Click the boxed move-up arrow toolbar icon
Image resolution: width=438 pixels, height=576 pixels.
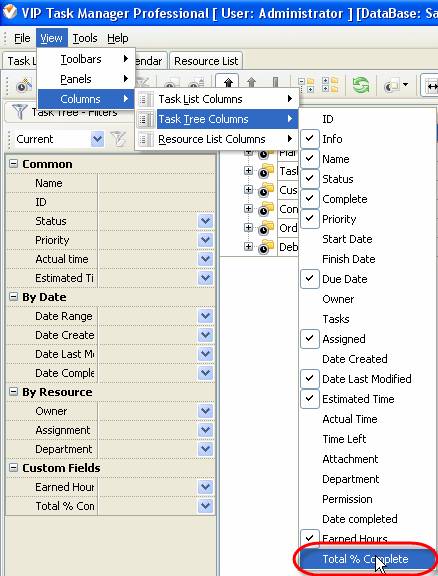point(227,84)
